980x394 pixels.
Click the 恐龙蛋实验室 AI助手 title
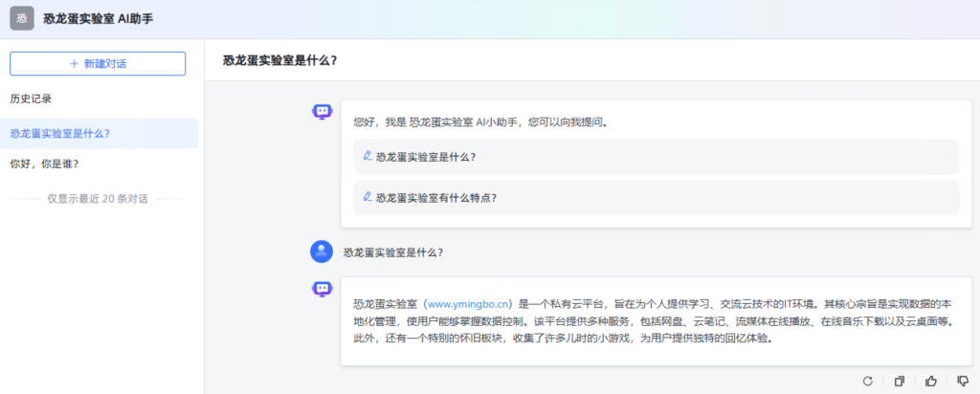(x=99, y=19)
